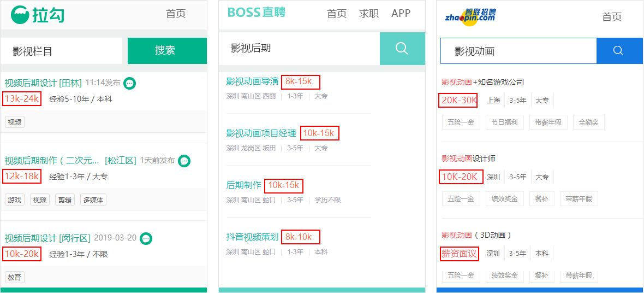Screen dimensions: 644x293
Task: Focus the 影视后期 search field
Action: [x=300, y=49]
